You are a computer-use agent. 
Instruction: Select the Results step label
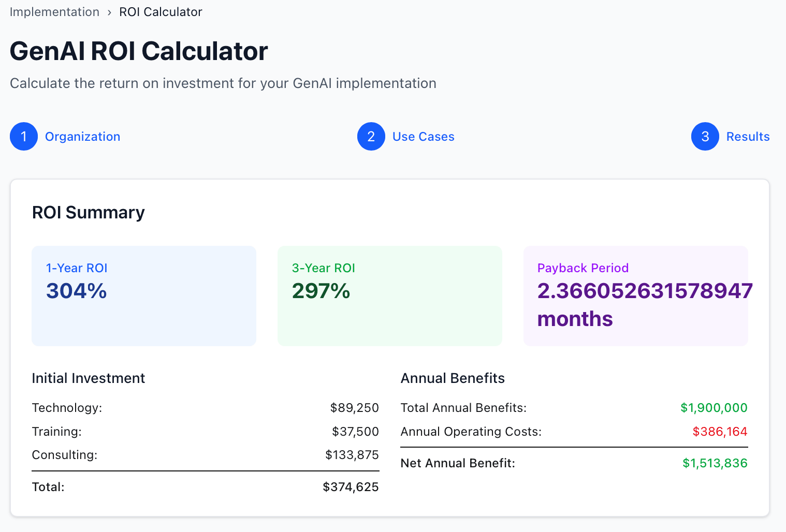point(748,137)
